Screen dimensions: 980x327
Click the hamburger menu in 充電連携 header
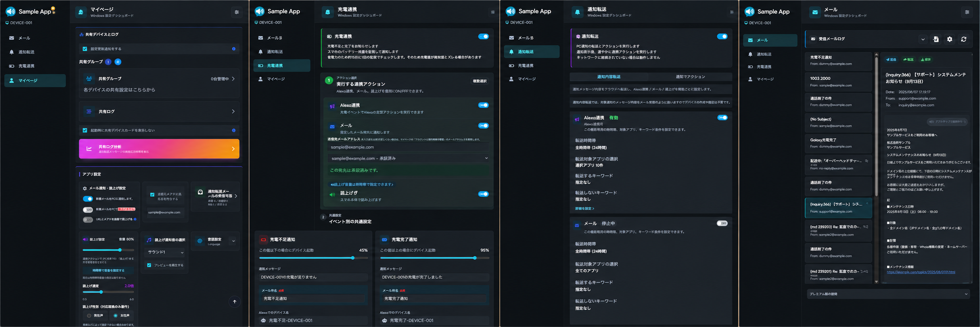coord(492,12)
